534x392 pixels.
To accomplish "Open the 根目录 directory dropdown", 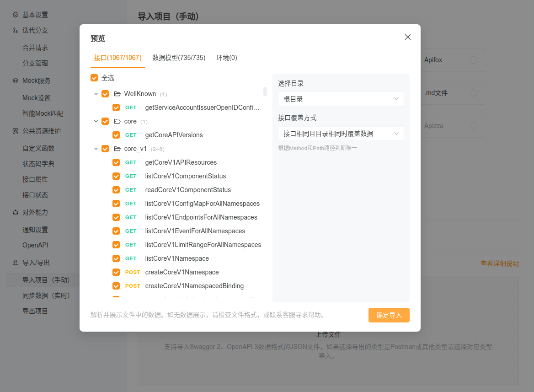I will [341, 99].
